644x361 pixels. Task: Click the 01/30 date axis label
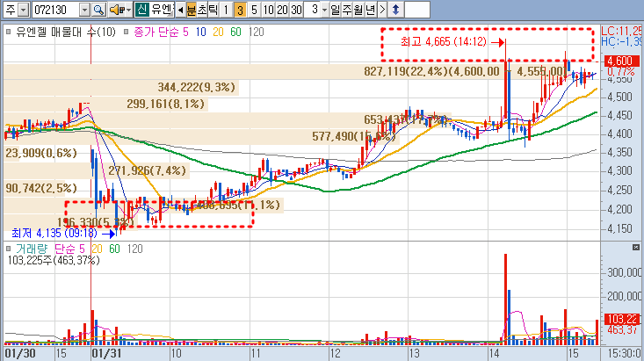pos(20,353)
